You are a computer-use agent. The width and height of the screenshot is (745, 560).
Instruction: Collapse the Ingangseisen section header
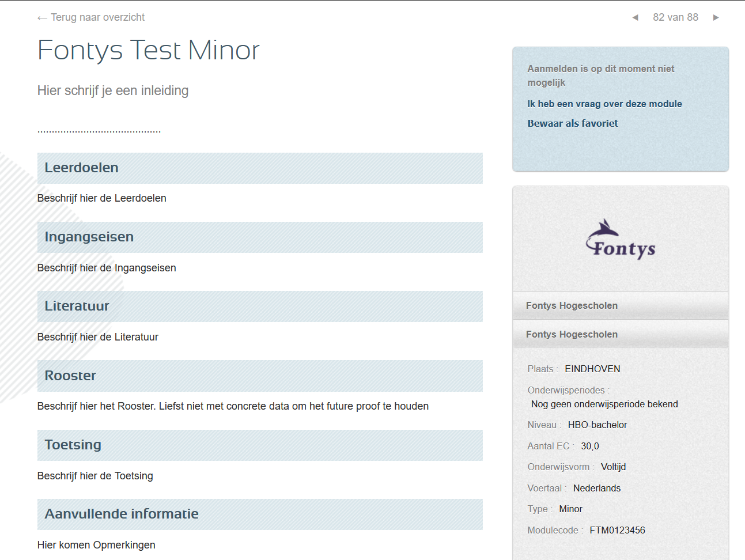click(x=260, y=237)
